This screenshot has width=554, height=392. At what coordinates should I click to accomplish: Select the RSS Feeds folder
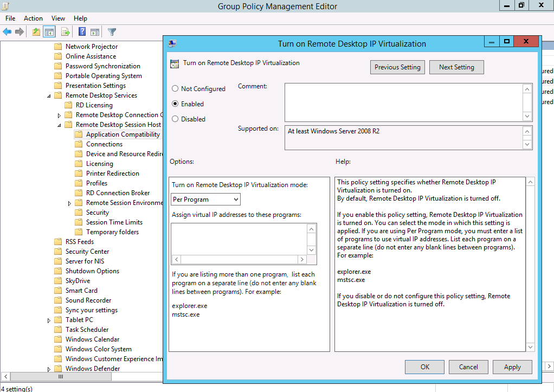(x=74, y=242)
